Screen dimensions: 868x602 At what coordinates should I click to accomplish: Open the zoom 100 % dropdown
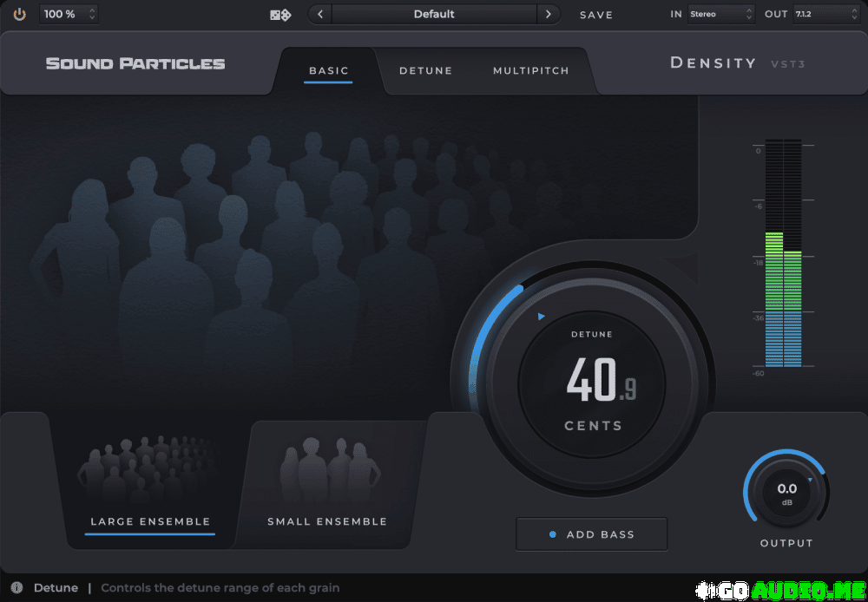pos(69,15)
